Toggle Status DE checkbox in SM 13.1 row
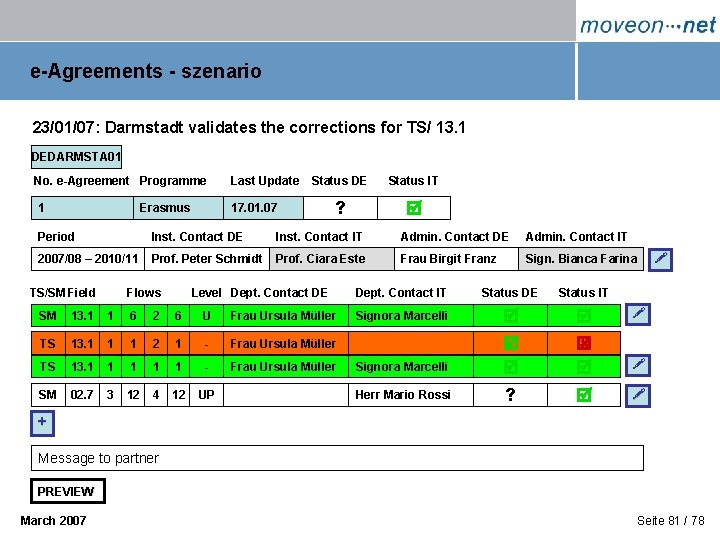The height and width of the screenshot is (540, 720). click(511, 315)
